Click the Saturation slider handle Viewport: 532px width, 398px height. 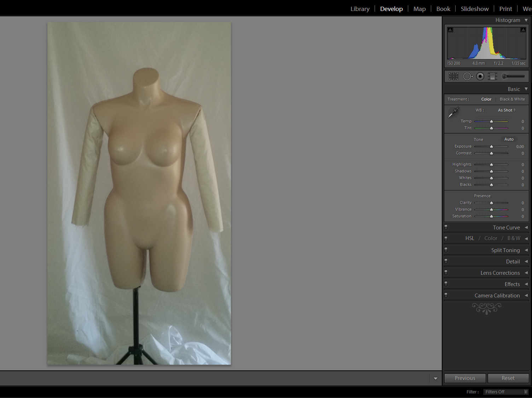491,216
